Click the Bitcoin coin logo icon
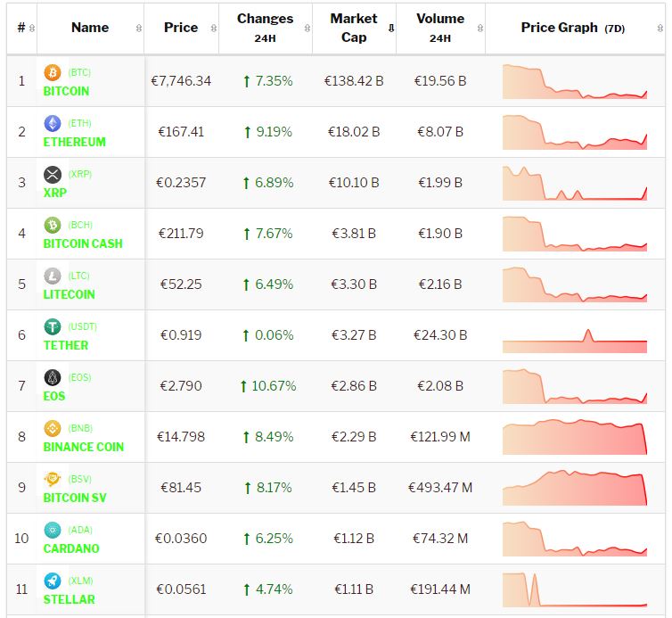 [53, 72]
